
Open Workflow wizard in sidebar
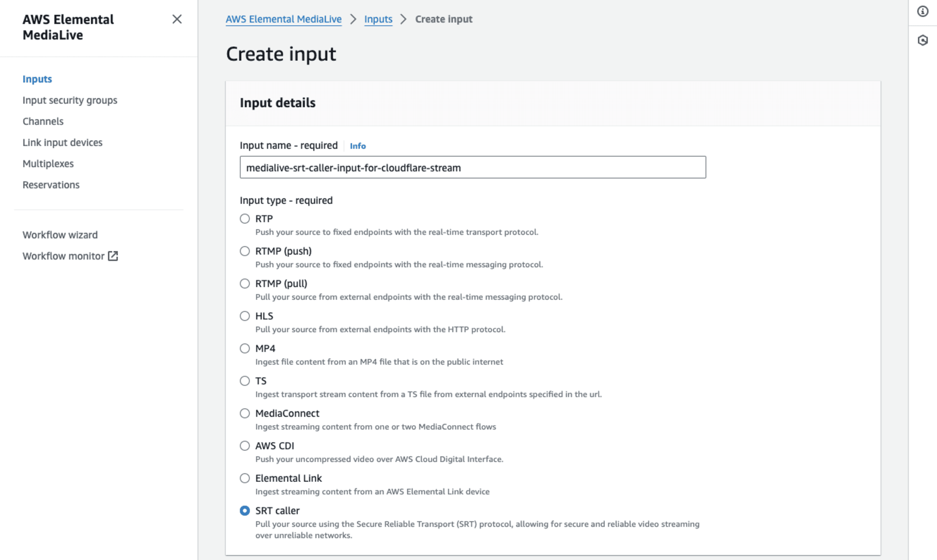click(x=59, y=235)
